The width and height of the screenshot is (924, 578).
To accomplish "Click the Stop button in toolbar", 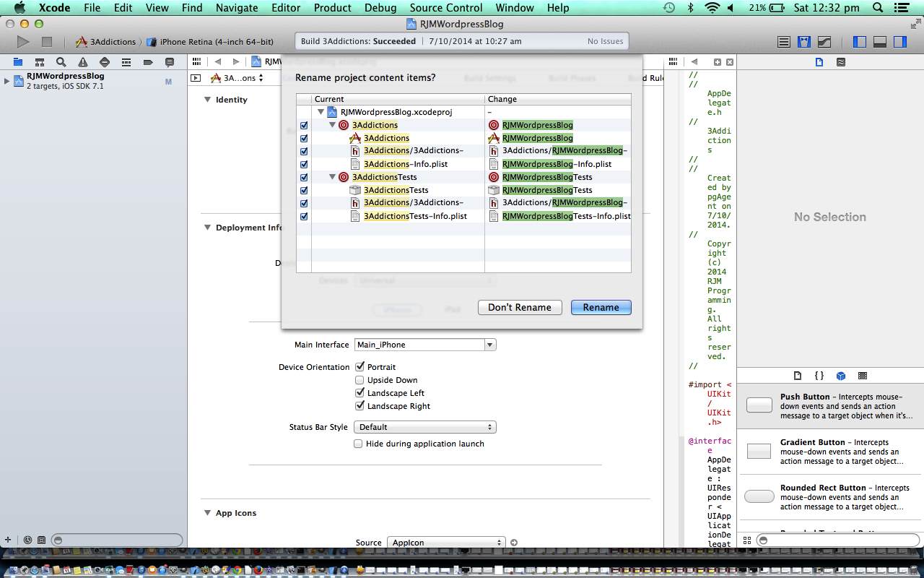I will point(47,42).
